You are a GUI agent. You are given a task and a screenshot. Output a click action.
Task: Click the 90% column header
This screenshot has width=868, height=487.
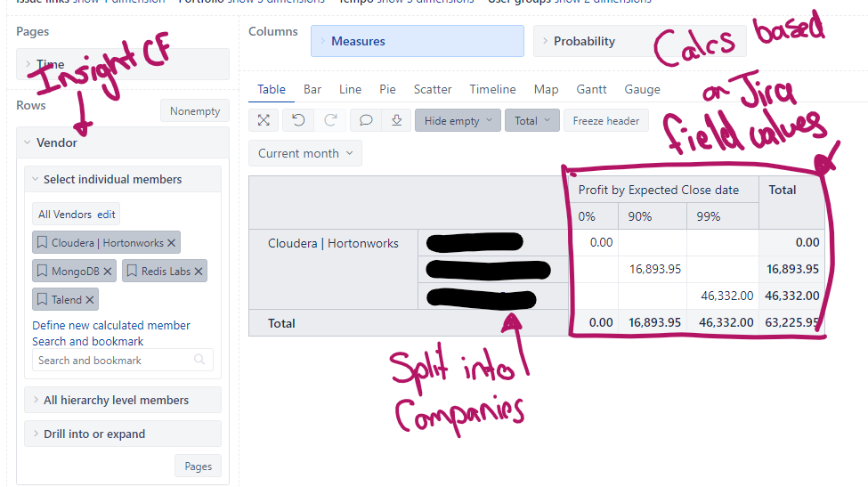pos(653,216)
